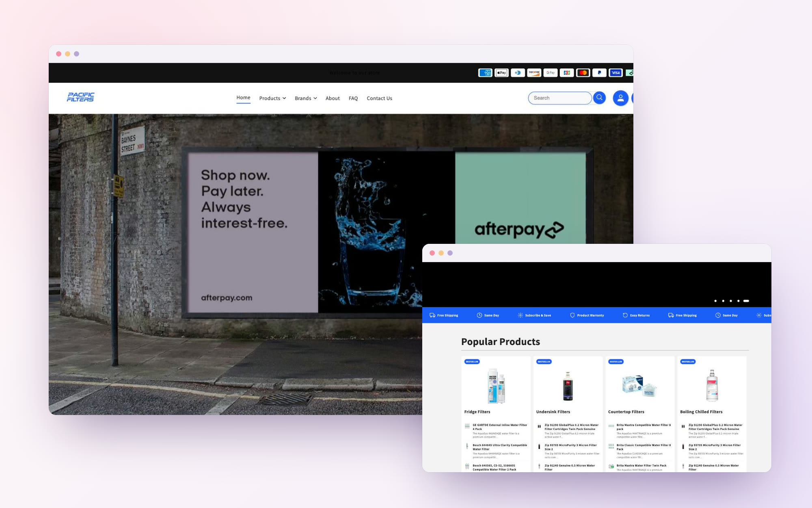This screenshot has width=812, height=508.
Task: Click the Diners Club payment icon
Action: 518,73
